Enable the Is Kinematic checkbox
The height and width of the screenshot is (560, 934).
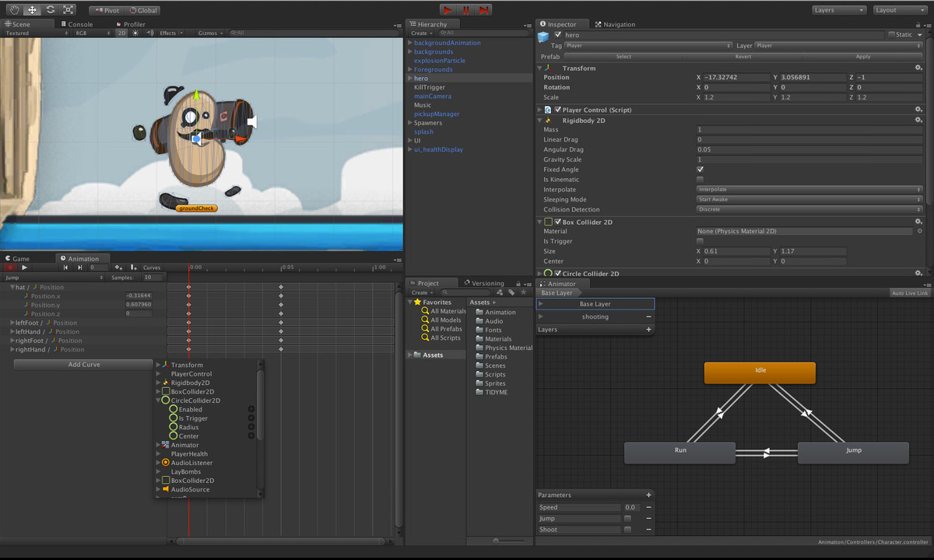(700, 180)
